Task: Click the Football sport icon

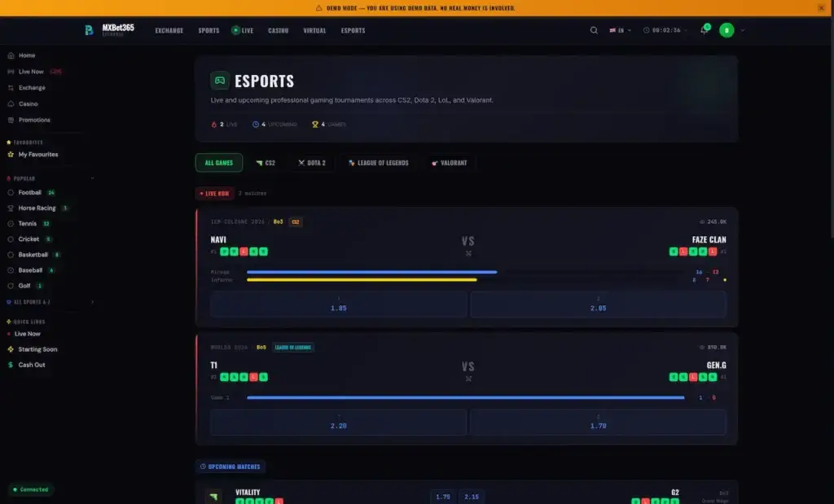Action: 11,192
